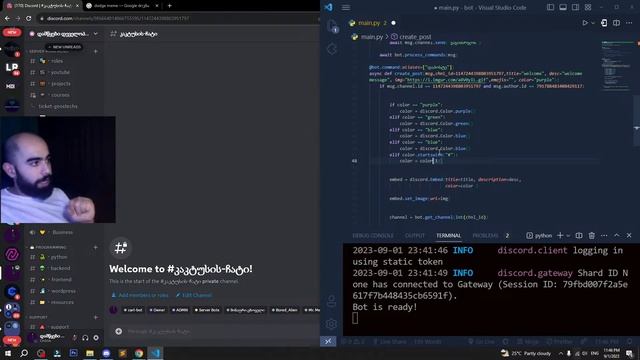Click the Edit Channel link
The height and width of the screenshot is (360, 640).
click(193, 295)
